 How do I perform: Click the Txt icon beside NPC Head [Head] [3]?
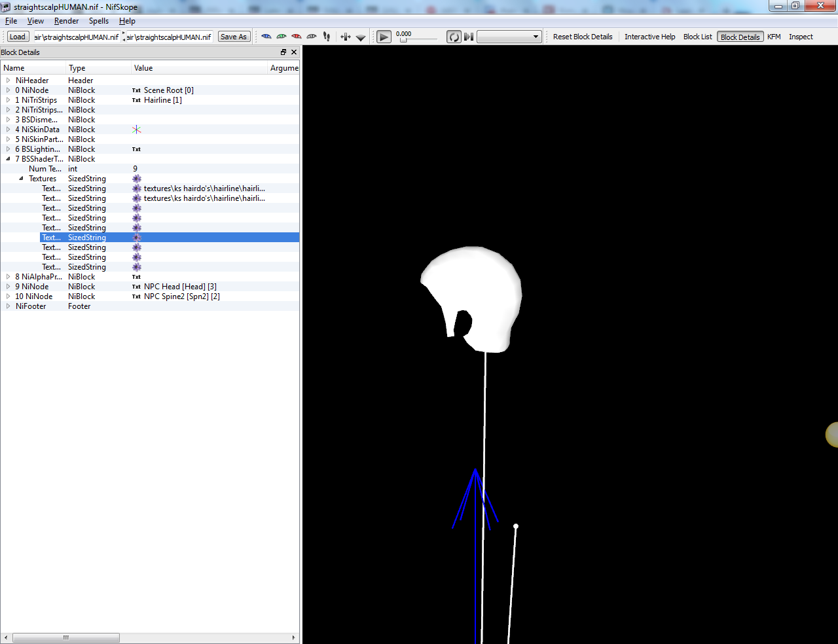pos(136,287)
